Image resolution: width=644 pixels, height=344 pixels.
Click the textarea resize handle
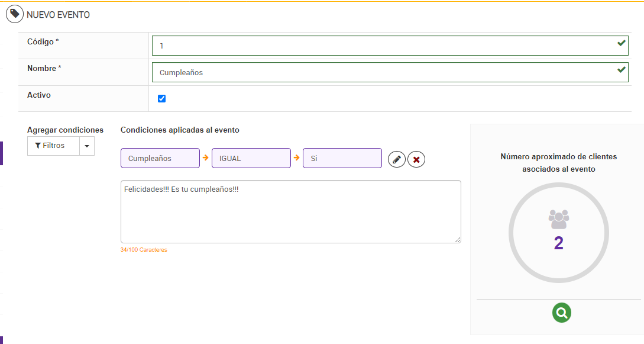[458, 240]
